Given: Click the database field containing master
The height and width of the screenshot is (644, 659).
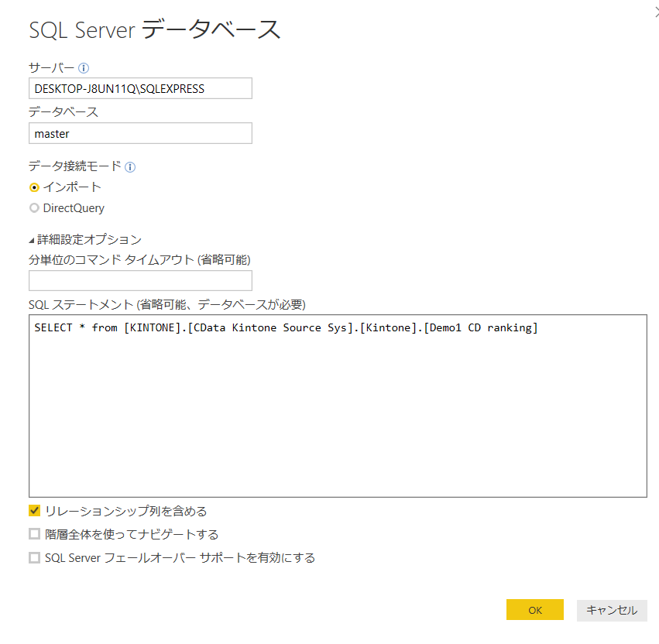Looking at the screenshot, I should point(139,133).
